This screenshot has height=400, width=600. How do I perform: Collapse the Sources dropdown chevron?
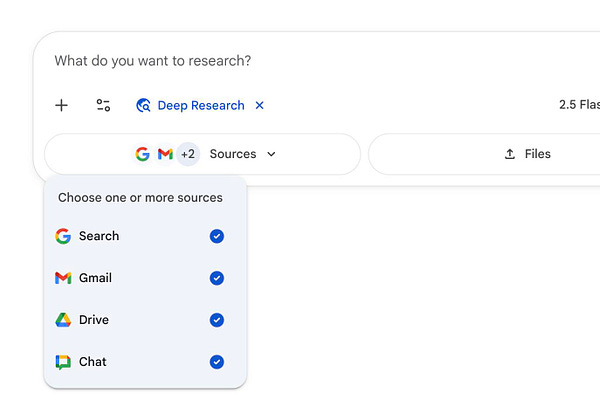point(271,154)
